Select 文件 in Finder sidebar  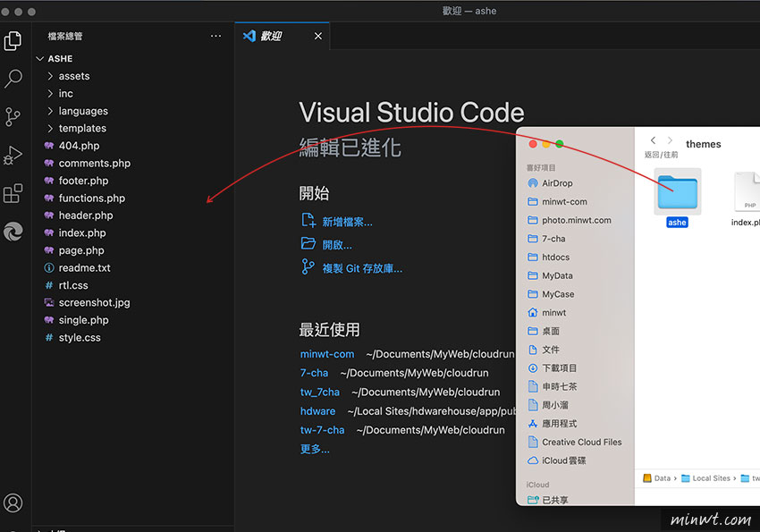(x=551, y=350)
